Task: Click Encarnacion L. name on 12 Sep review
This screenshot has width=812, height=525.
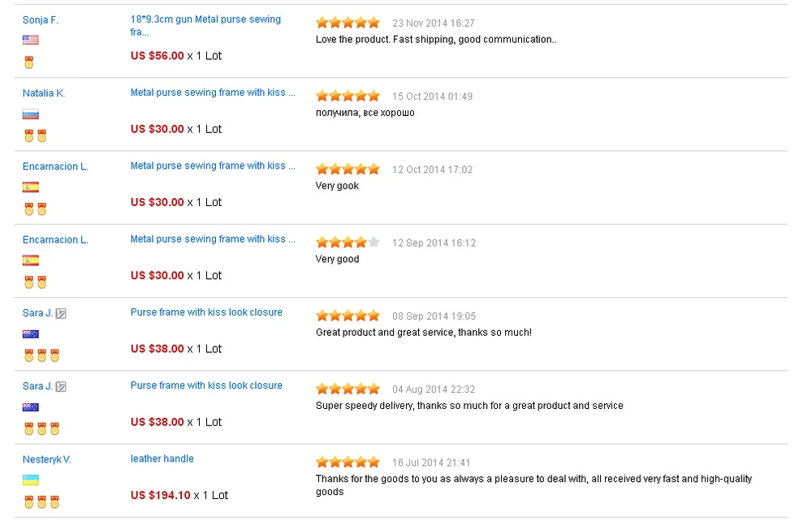Action: 55,239
